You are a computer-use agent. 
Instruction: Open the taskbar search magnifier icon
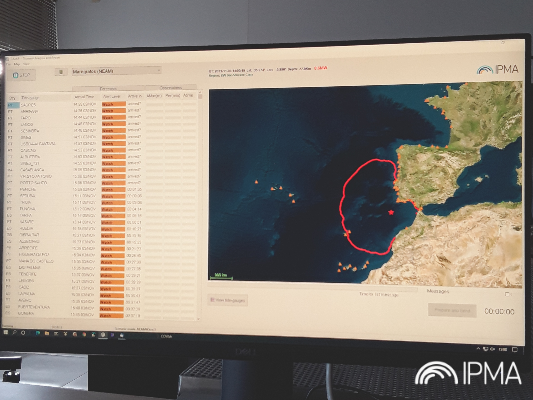[14, 333]
